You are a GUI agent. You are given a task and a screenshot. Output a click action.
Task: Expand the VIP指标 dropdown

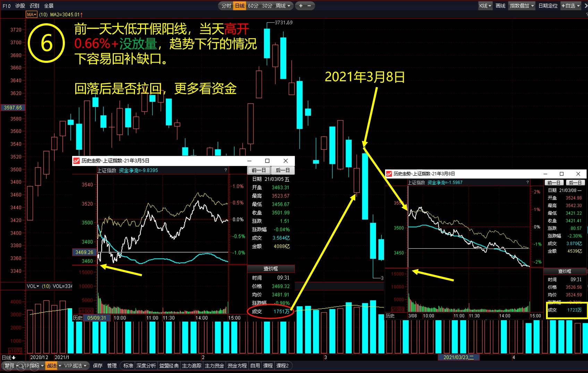coord(42,366)
